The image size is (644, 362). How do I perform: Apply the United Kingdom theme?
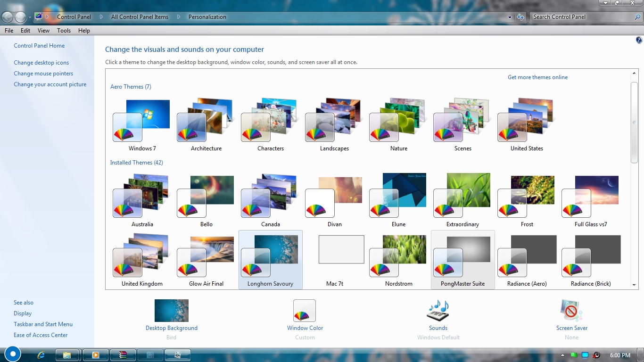click(x=142, y=260)
